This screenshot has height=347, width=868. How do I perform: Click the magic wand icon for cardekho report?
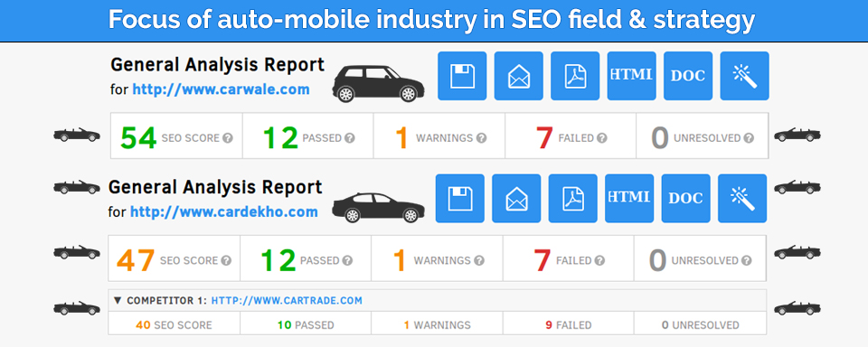[742, 199]
